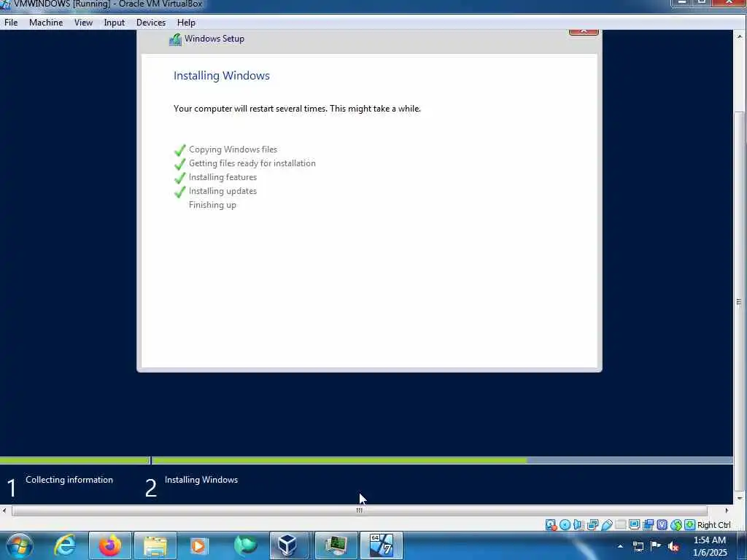
Task: Switch to VirtualBox Manager taskbar button
Action: (289, 545)
